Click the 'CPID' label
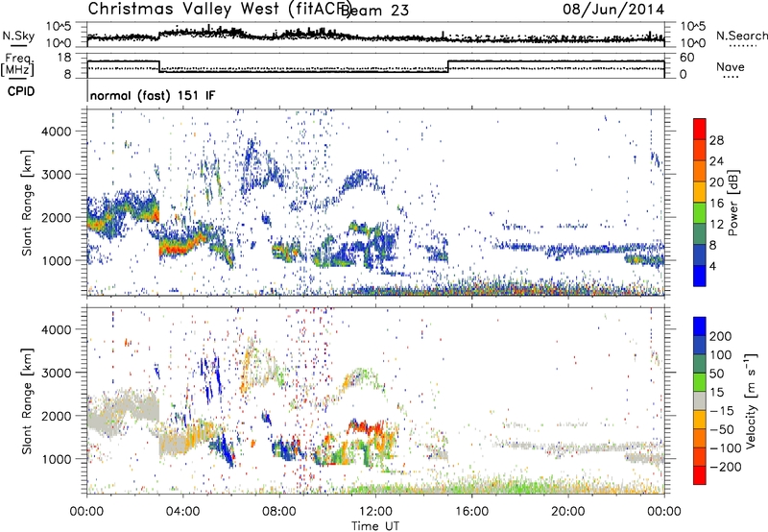The width and height of the screenshot is (768, 532). [x=21, y=91]
